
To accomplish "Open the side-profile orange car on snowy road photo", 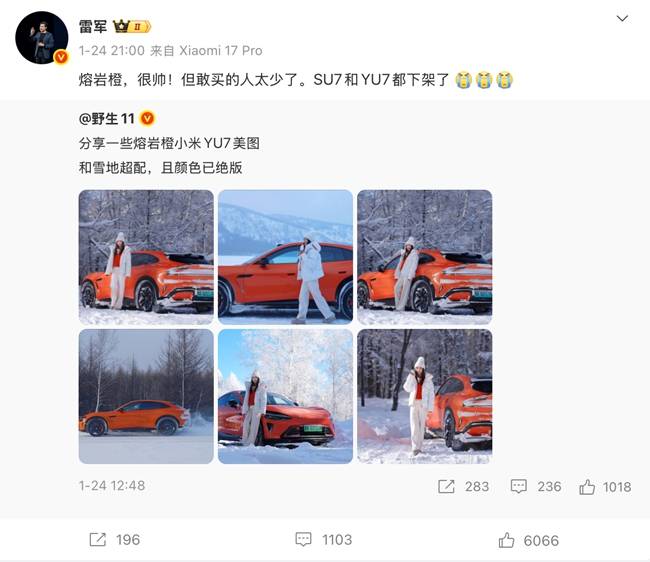I will coord(146,397).
